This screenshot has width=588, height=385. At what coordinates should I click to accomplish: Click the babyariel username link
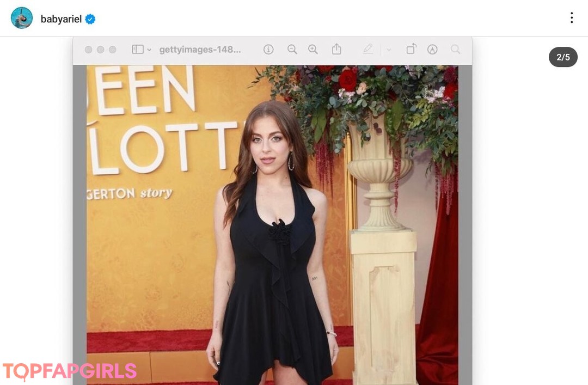click(61, 19)
